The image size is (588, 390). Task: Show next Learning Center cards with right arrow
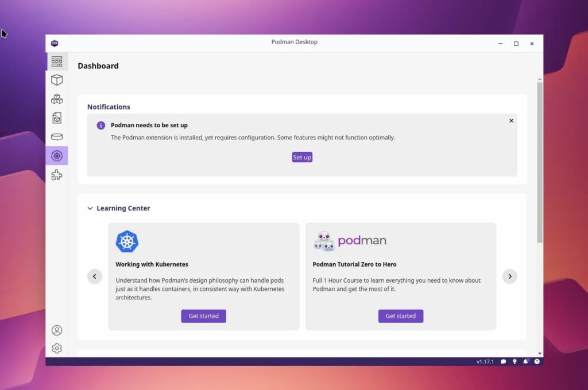[509, 276]
